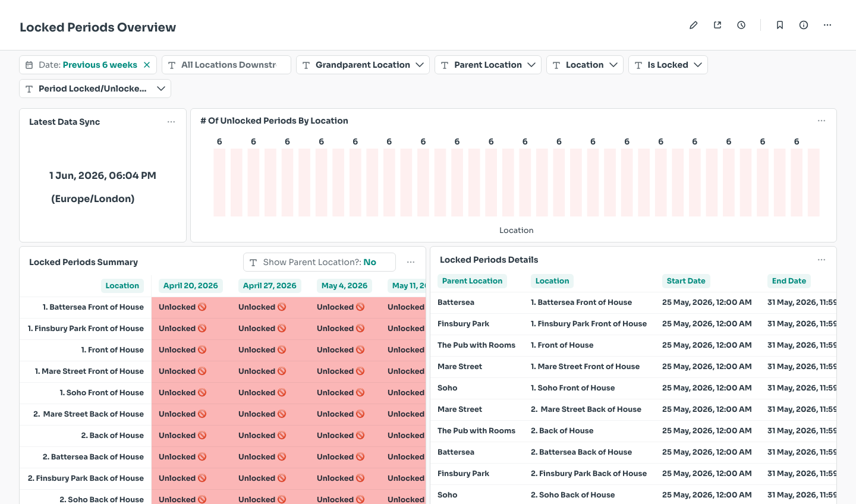Select summary row 1. Finsbury Park Front of House
This screenshot has width=856, height=504.
pos(86,329)
